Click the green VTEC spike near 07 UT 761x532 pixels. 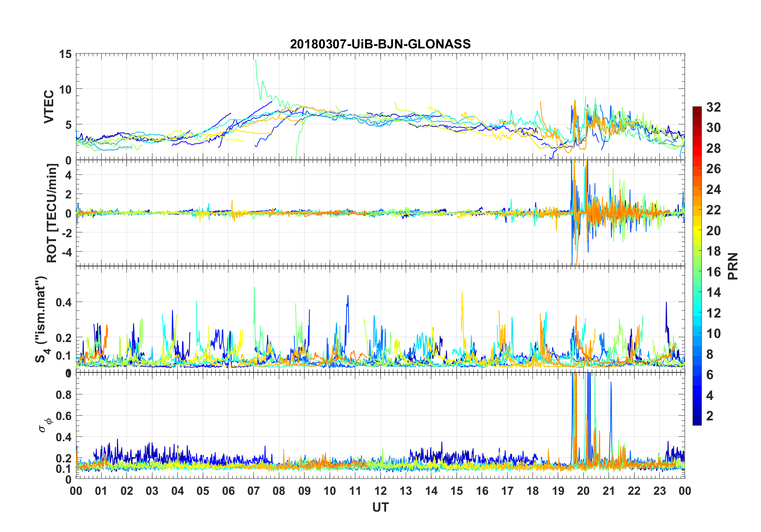click(x=258, y=80)
